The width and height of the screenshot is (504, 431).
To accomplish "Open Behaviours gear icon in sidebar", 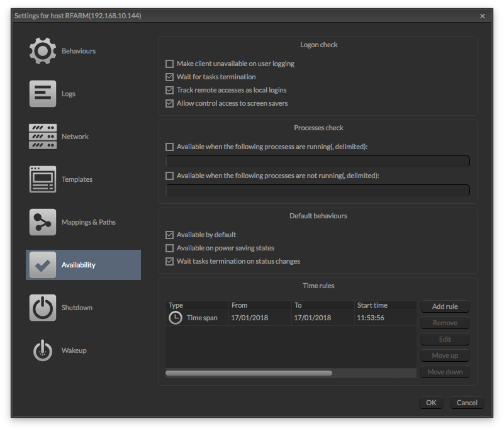I will [43, 51].
